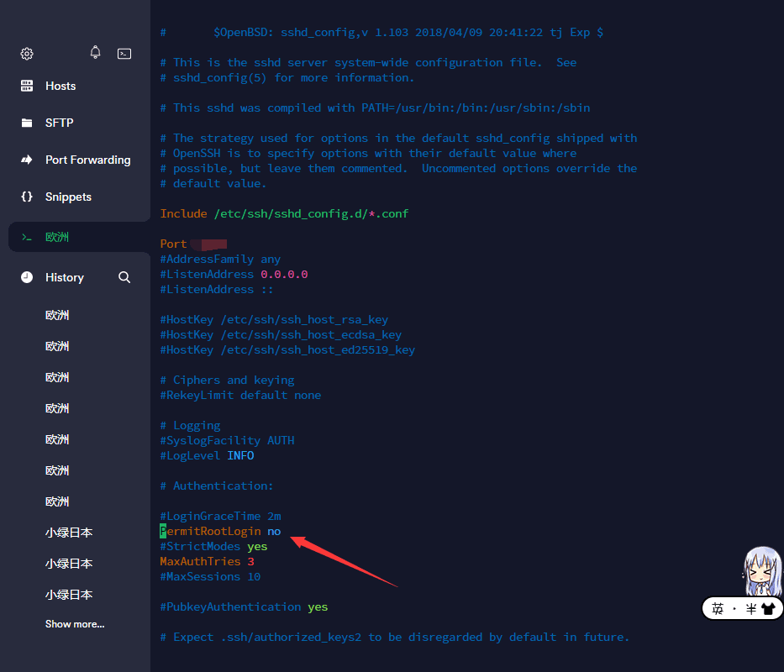Screen dimensions: 784x672
Task: Open the notifications bell
Action: [96, 53]
